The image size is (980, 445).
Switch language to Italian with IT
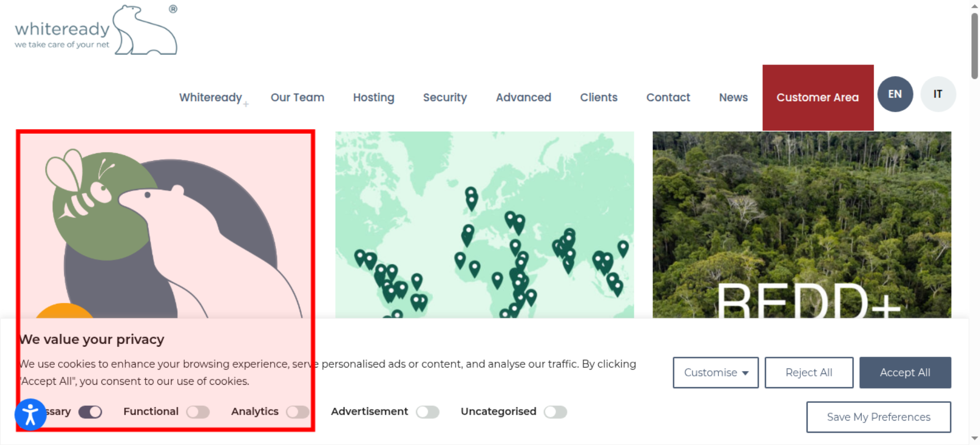938,94
